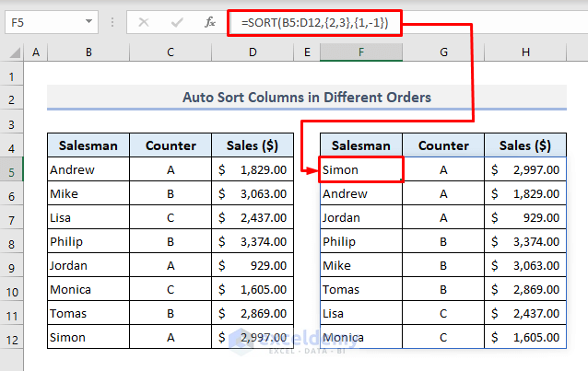The height and width of the screenshot is (371, 588).
Task: Select the Andrew cell in column B
Action: (x=88, y=170)
